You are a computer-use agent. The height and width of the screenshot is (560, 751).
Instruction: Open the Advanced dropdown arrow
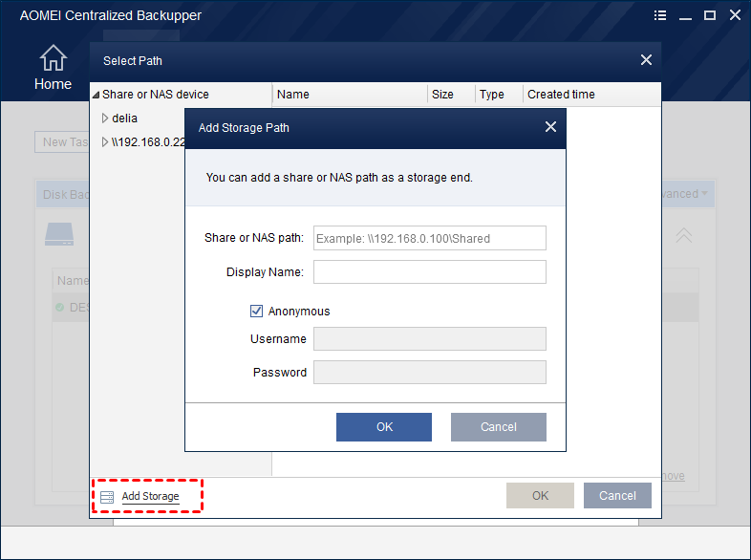coord(704,194)
